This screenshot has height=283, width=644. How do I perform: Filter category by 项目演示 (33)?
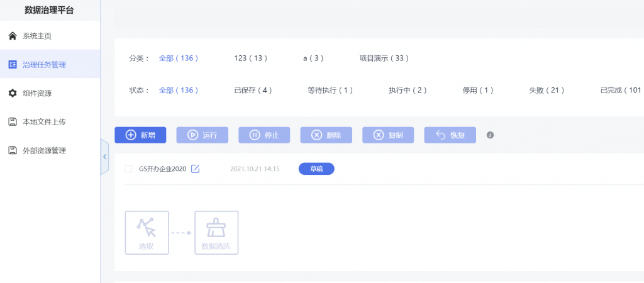tap(384, 58)
